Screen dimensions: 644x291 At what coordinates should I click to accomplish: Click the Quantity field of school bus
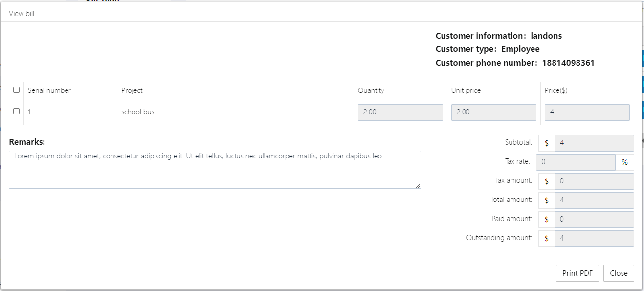point(400,112)
